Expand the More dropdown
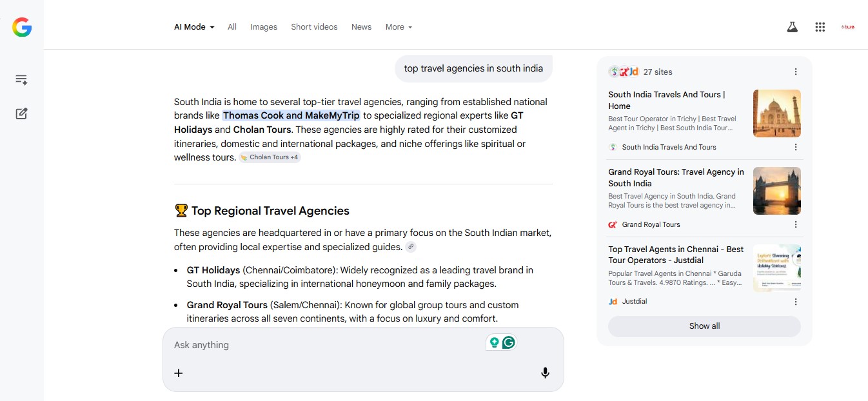 (399, 27)
